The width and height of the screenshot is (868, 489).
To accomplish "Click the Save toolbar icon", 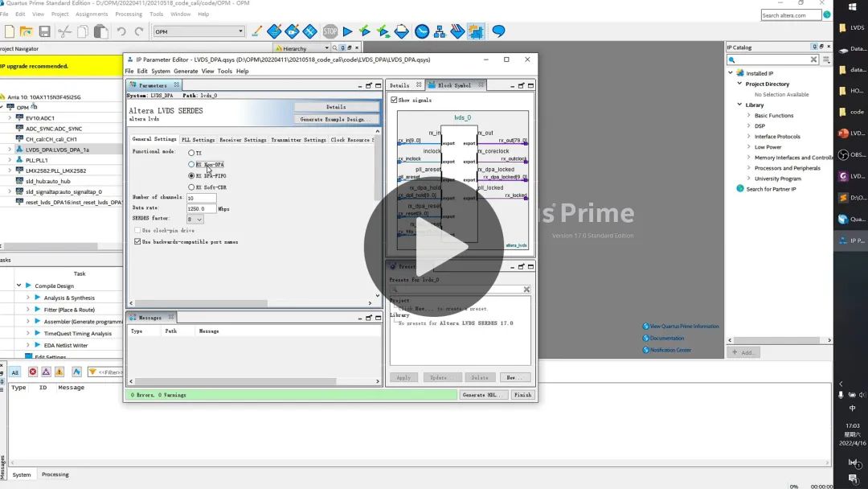I will click(44, 31).
